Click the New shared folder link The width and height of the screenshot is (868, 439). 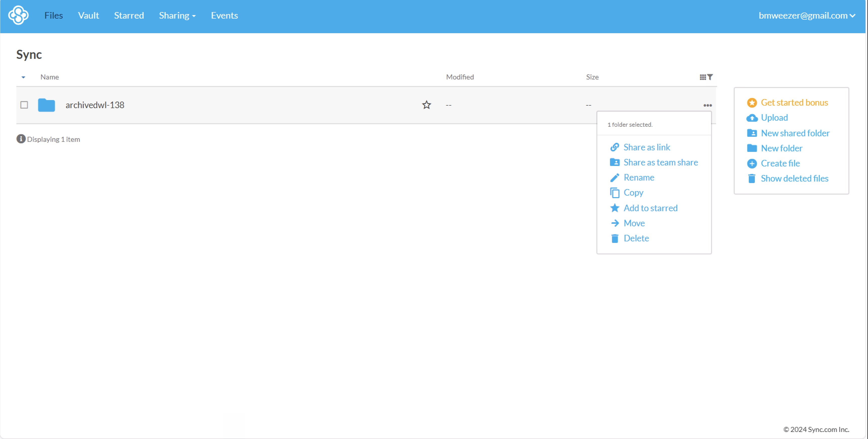(795, 133)
